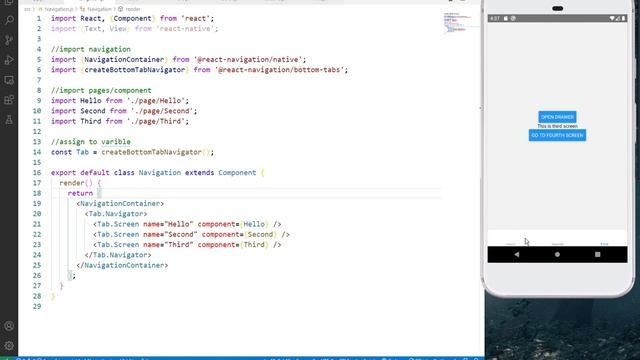The image size is (640, 360).
Task: Click name="Second" attribute on line 22
Action: coord(170,234)
